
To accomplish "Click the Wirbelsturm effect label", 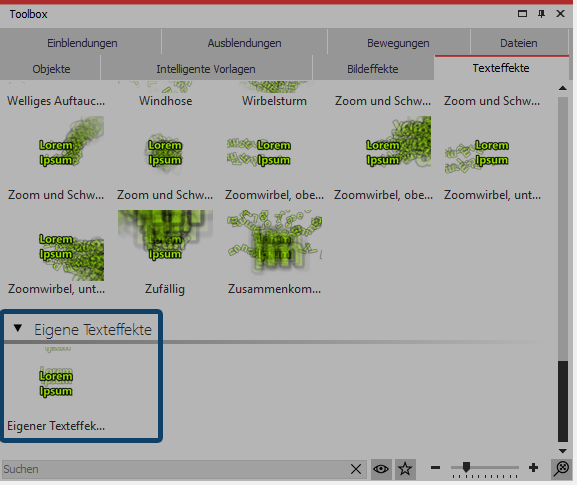I will [275, 101].
